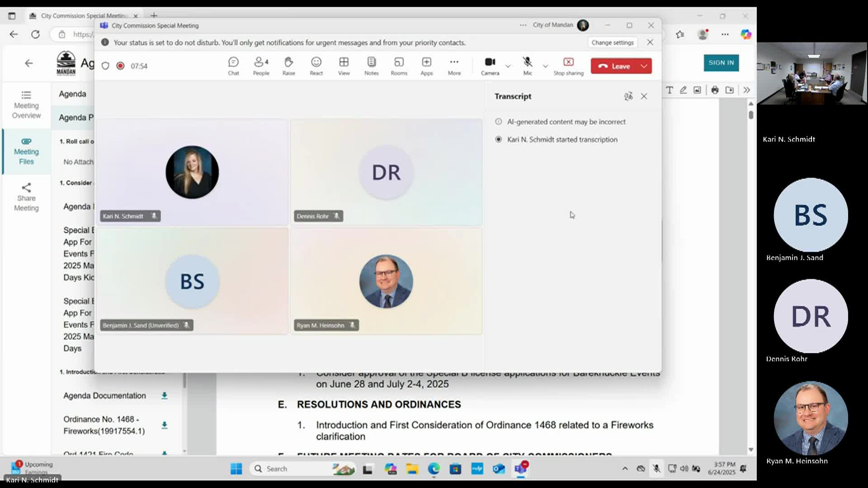This screenshot has height=488, width=868.
Task: Open Meeting Overview in sidebar
Action: [26, 105]
